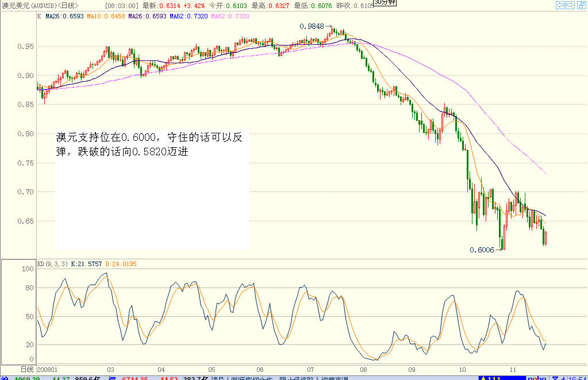The image size is (588, 380).
Task: Click the K:21.5757 value
Action: (x=86, y=264)
